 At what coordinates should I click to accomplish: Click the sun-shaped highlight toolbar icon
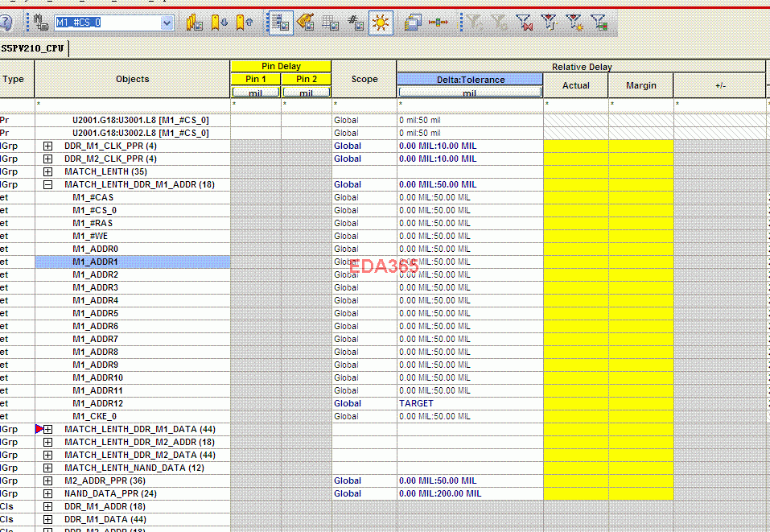380,23
